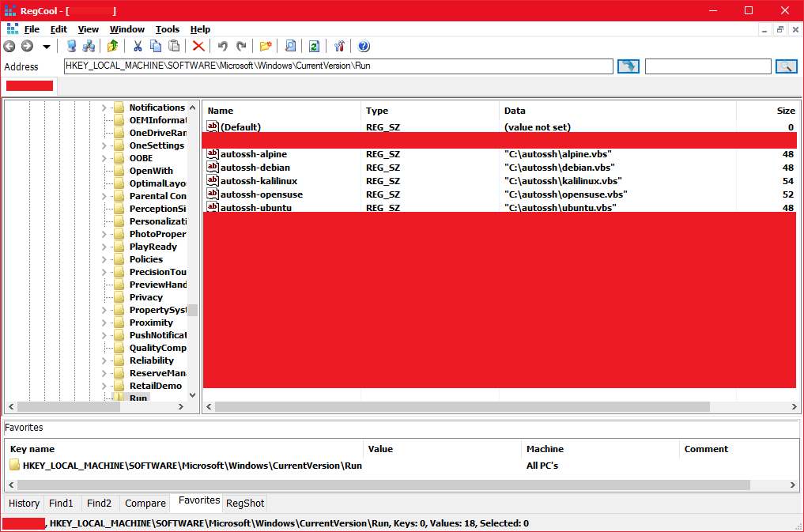The width and height of the screenshot is (804, 532).
Task: Select the Run key in tree
Action: pos(138,398)
